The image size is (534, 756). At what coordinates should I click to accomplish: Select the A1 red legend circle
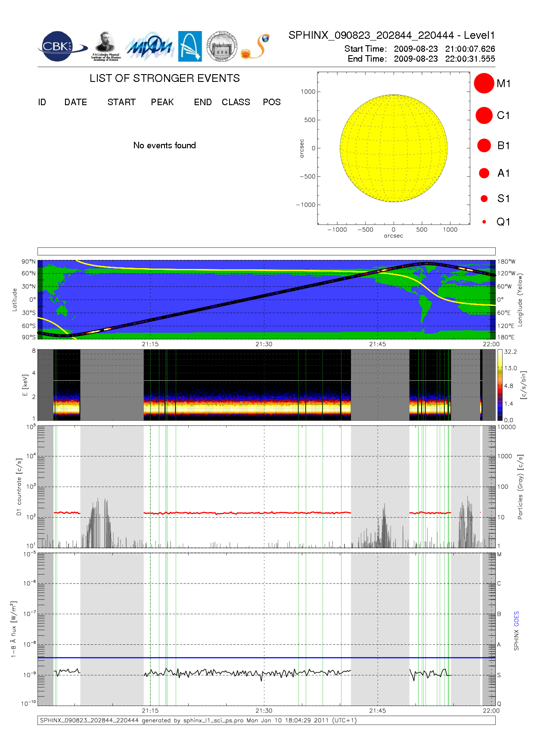(484, 173)
